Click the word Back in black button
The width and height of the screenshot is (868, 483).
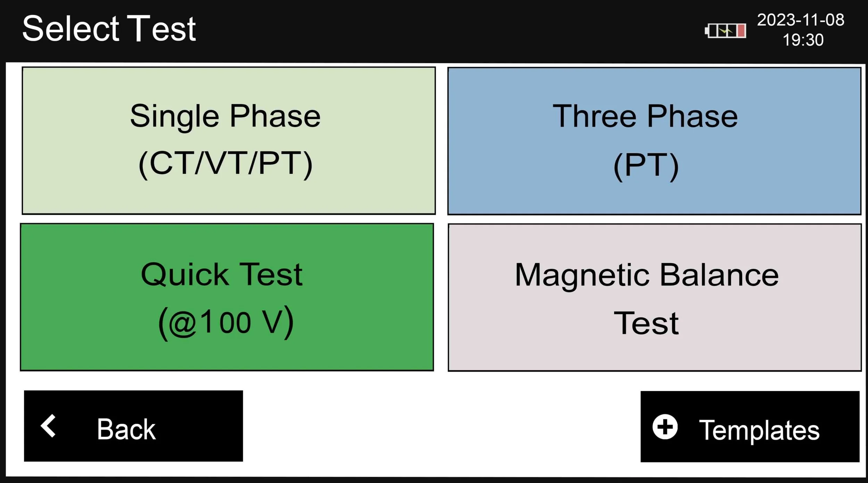click(126, 429)
